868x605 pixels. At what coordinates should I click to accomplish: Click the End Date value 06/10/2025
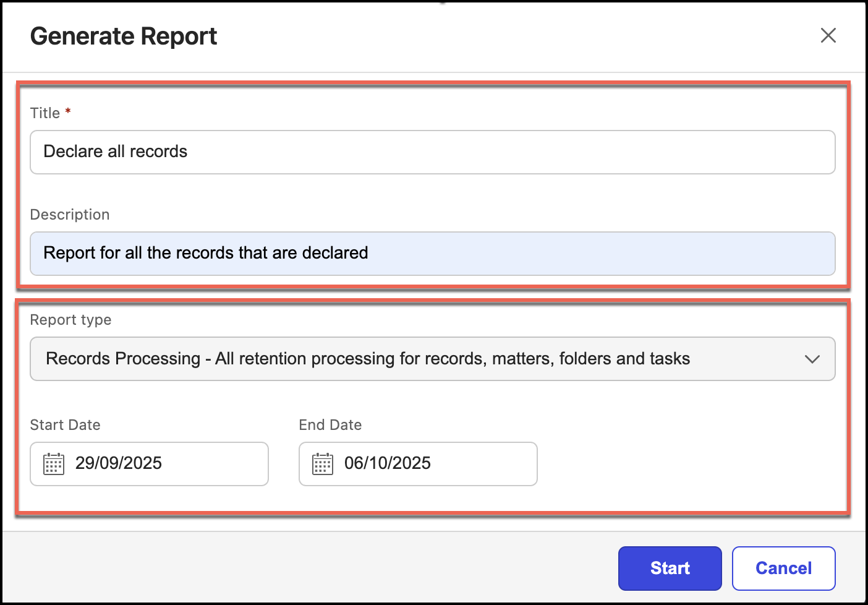388,463
